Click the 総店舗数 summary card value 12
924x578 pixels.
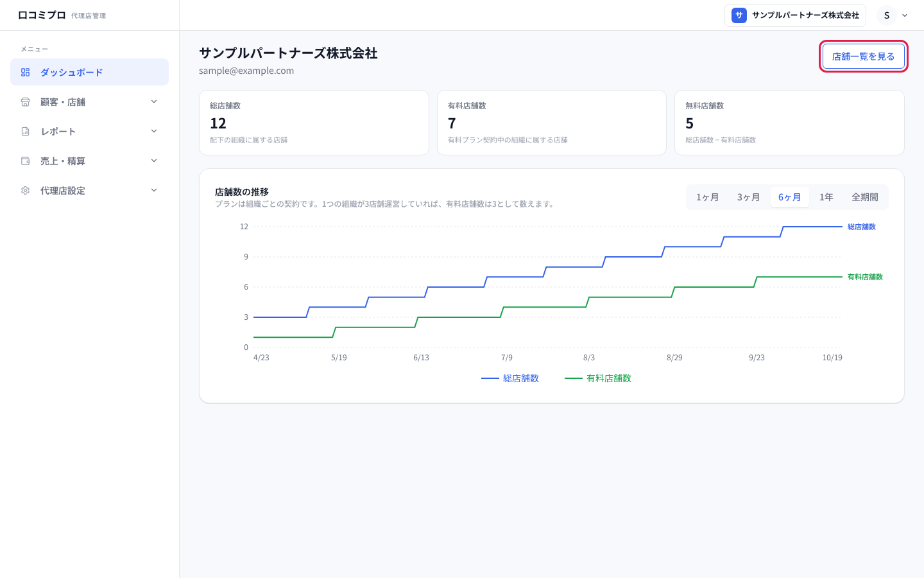[218, 123]
